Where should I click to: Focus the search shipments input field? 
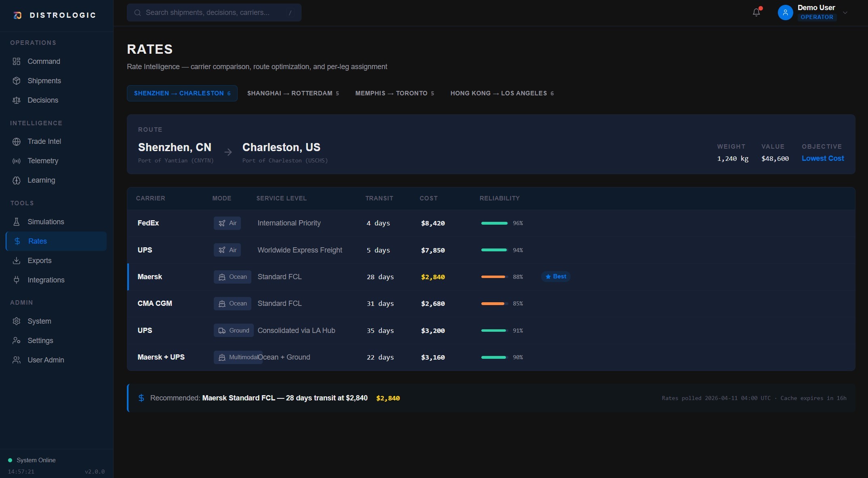click(214, 13)
